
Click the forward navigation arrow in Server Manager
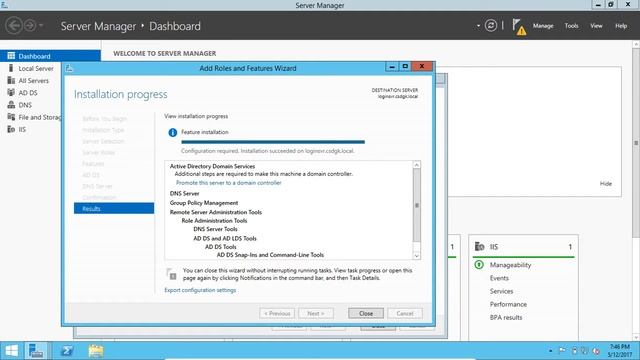30,26
